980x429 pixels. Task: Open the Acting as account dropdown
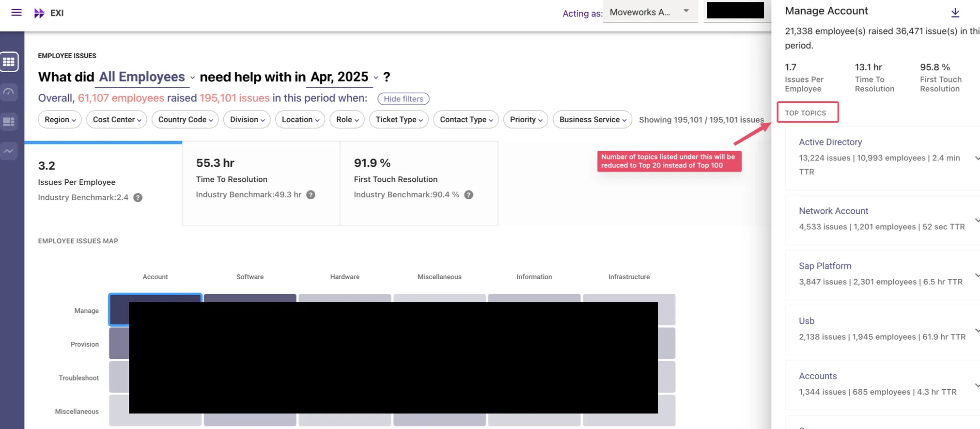(650, 12)
